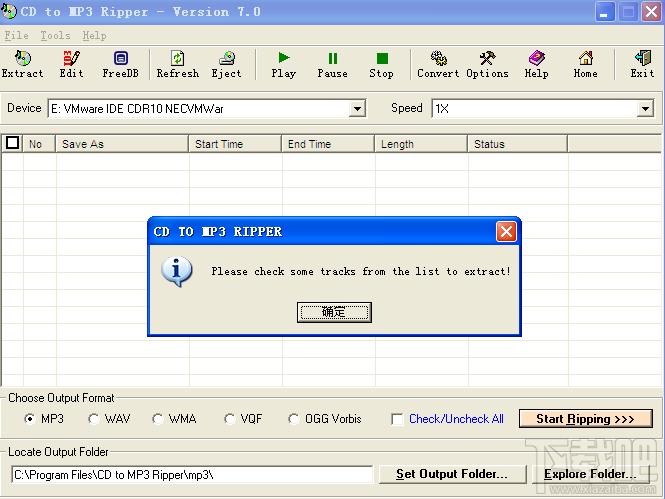Eject the CD with the Eject icon
The height and width of the screenshot is (499, 665).
pyautogui.click(x=226, y=64)
